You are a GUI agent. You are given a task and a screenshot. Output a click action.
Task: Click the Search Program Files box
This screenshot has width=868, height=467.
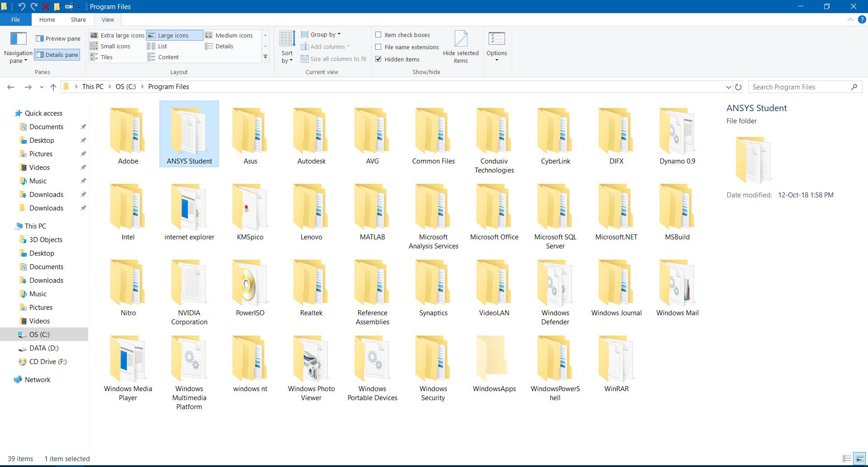(x=805, y=87)
